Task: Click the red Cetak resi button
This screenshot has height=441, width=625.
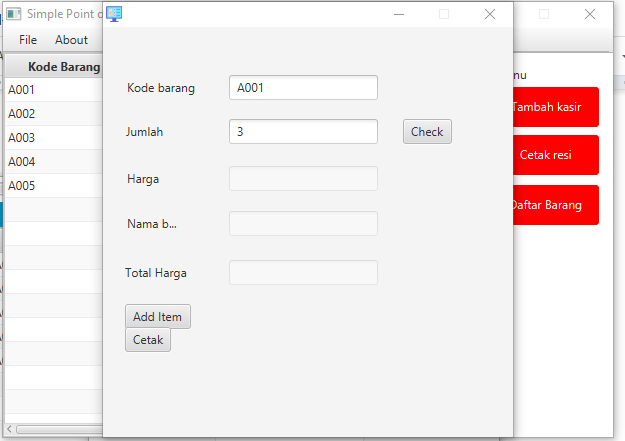Action: tap(556, 155)
